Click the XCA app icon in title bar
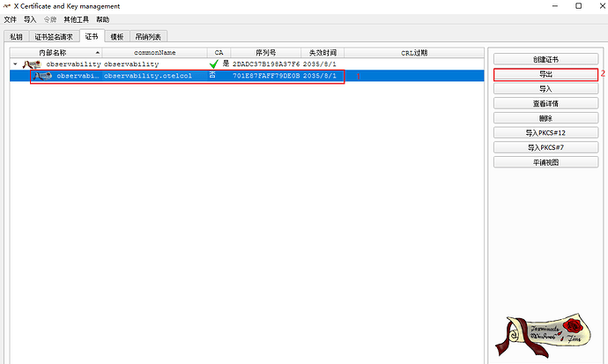The height and width of the screenshot is (364, 608). click(x=8, y=6)
